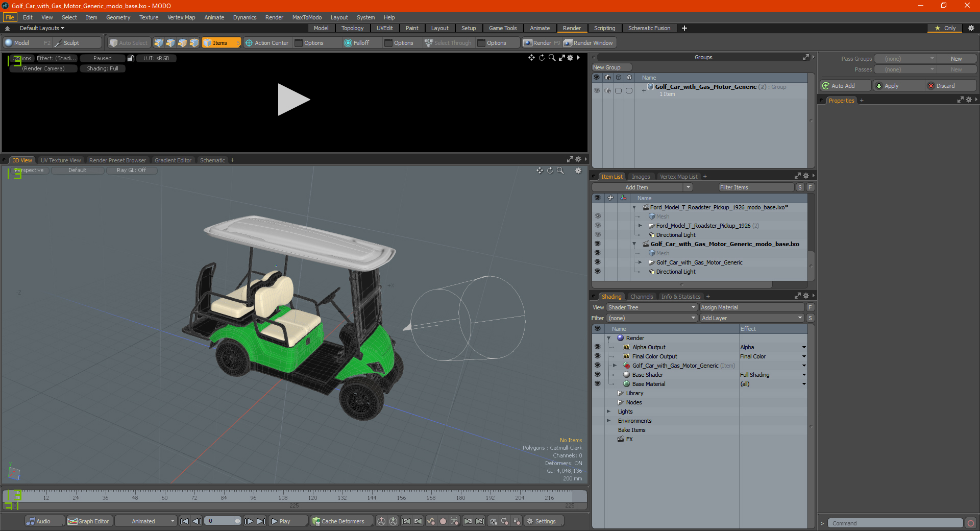Maximize the Groups panel
The height and width of the screenshot is (531, 980).
(x=805, y=57)
